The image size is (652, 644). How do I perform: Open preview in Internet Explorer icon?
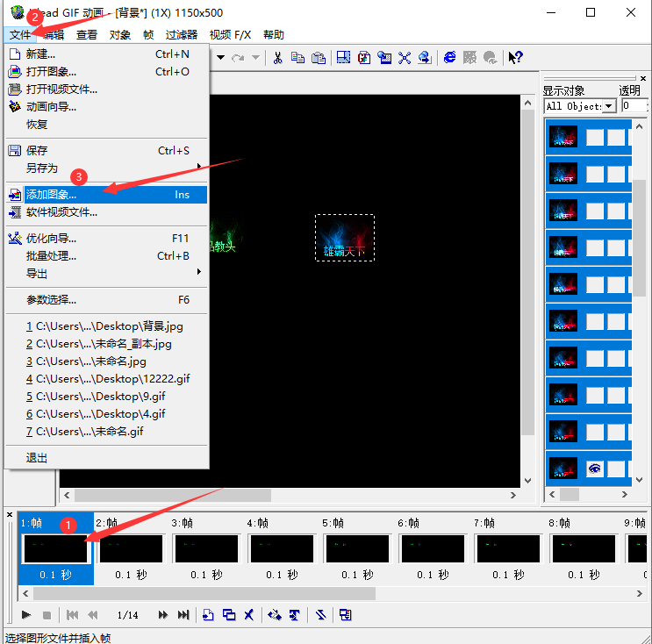tap(449, 57)
